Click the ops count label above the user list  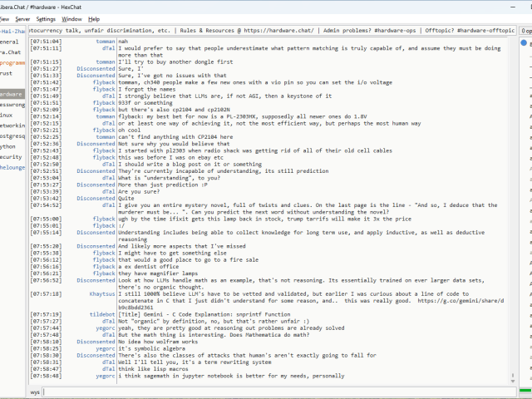pyautogui.click(x=526, y=30)
